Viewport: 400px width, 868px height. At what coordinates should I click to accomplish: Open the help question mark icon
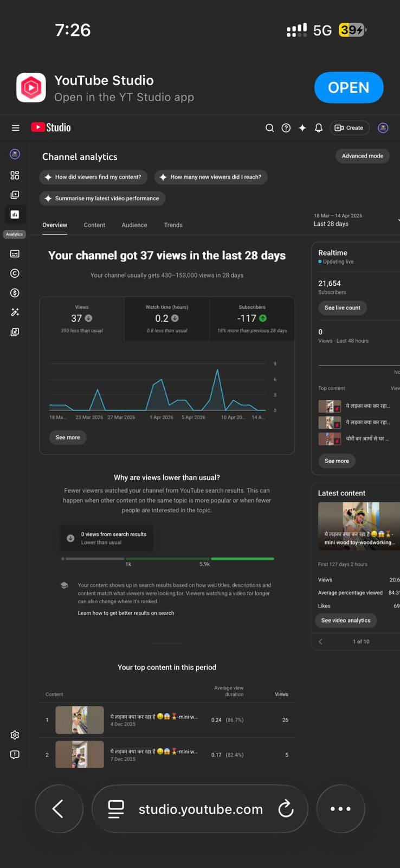pyautogui.click(x=286, y=128)
